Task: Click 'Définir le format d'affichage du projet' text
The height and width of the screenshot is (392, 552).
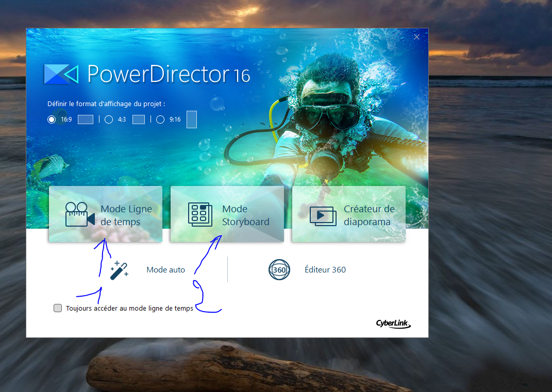Action: [x=106, y=104]
